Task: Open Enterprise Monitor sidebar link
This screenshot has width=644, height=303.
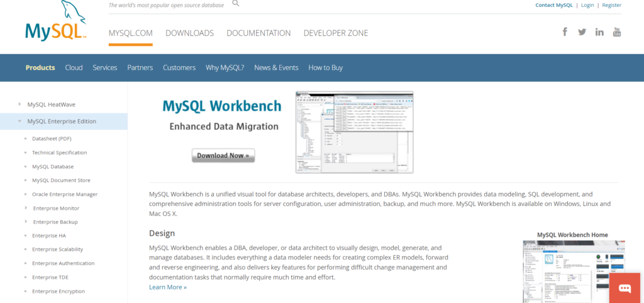Action: (56, 208)
